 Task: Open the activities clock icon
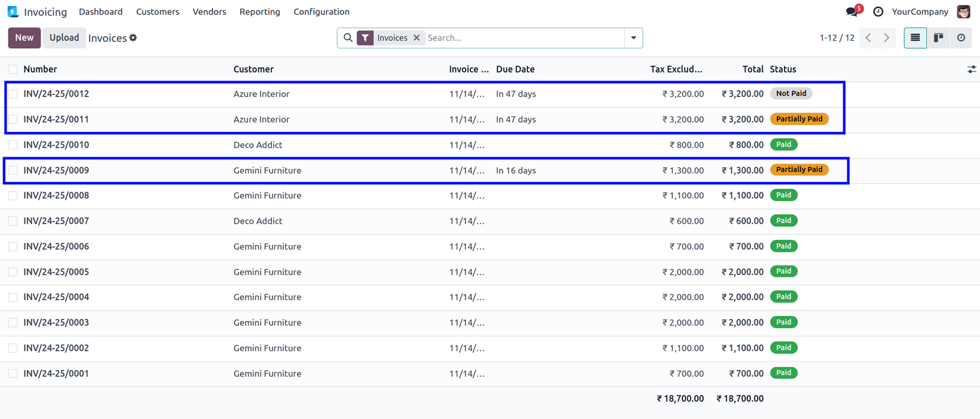pos(878,12)
